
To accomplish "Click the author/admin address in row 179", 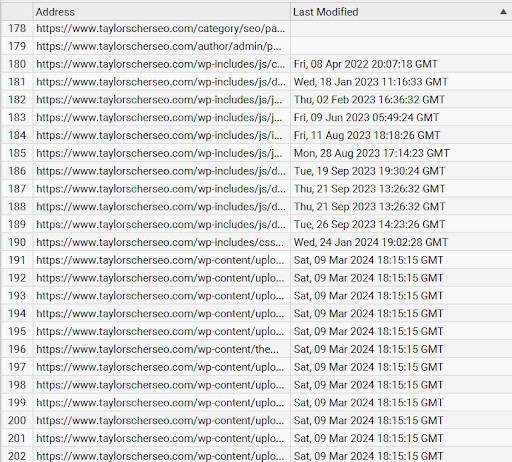I will (x=159, y=46).
